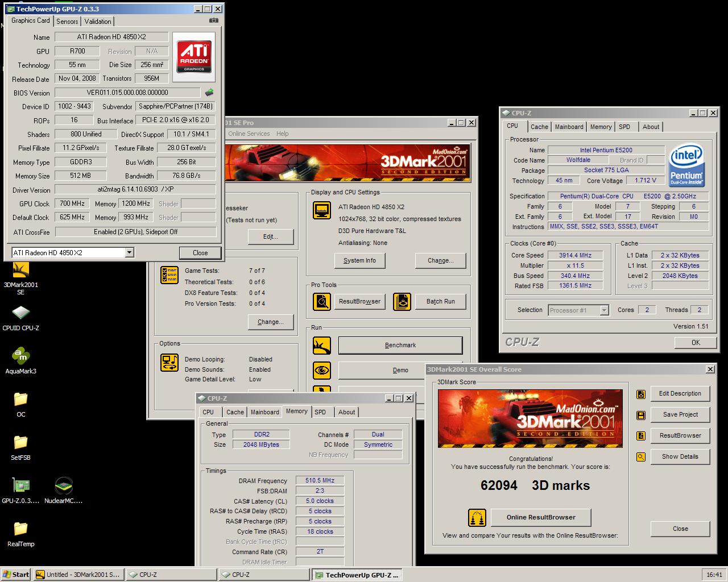Click the System Info button
The width and height of the screenshot is (728, 582).
tap(359, 260)
